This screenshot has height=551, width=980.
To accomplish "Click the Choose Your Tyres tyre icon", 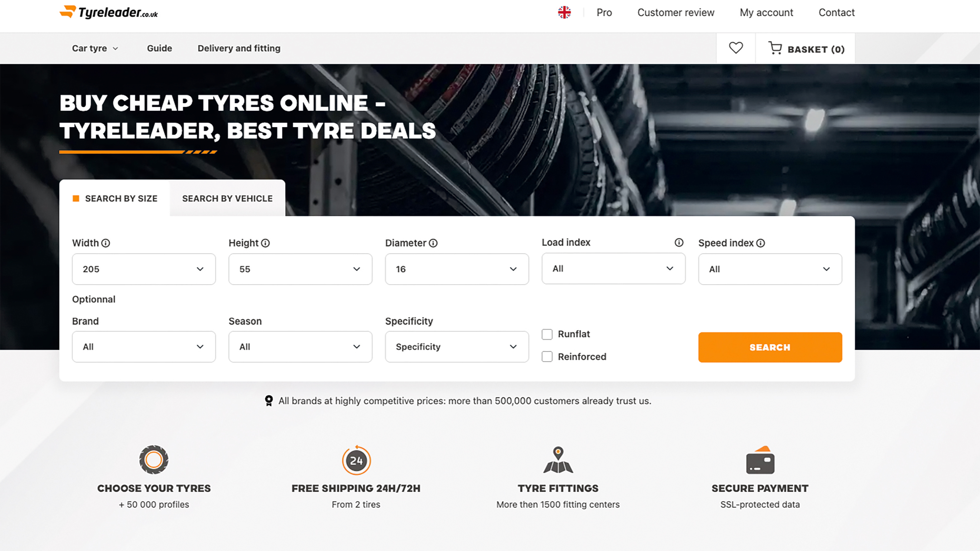I will click(x=154, y=459).
